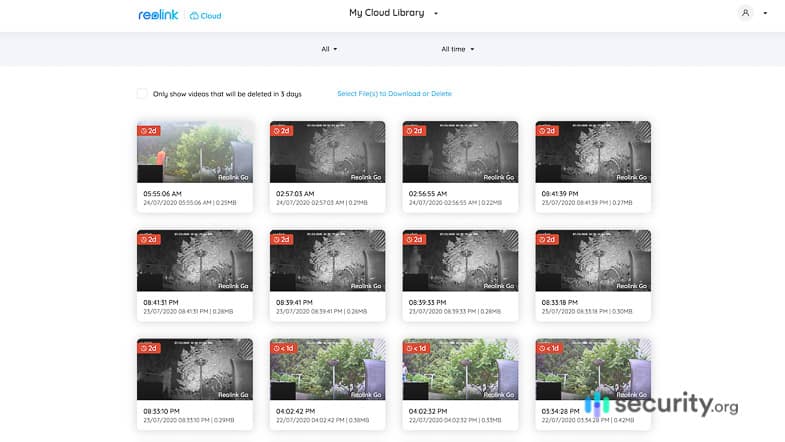Open the 03:34:28 PM video thumbnail
The width and height of the screenshot is (785, 442).
tap(593, 370)
